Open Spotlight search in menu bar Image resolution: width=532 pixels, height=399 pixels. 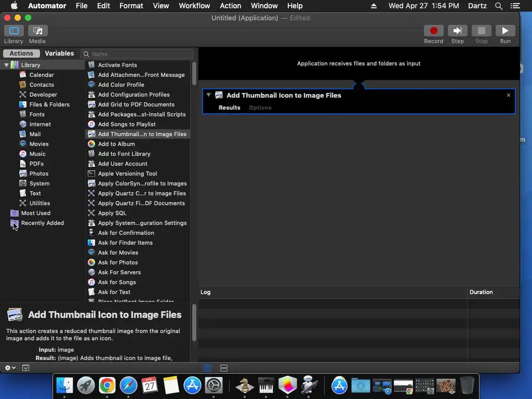498,6
